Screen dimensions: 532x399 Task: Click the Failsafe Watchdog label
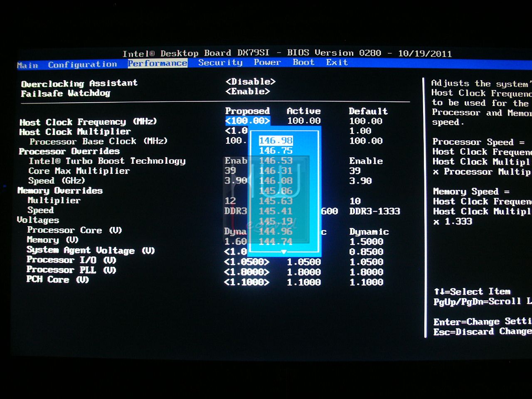65,93
